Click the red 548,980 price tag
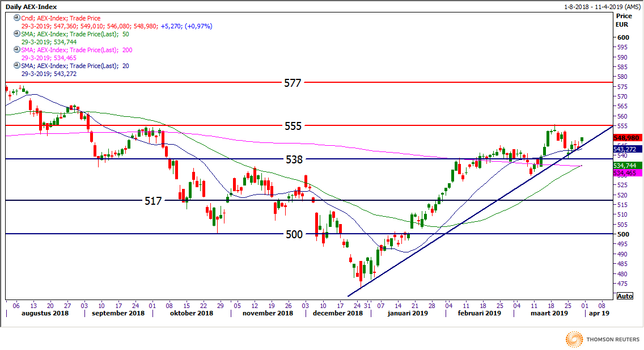 (626, 138)
